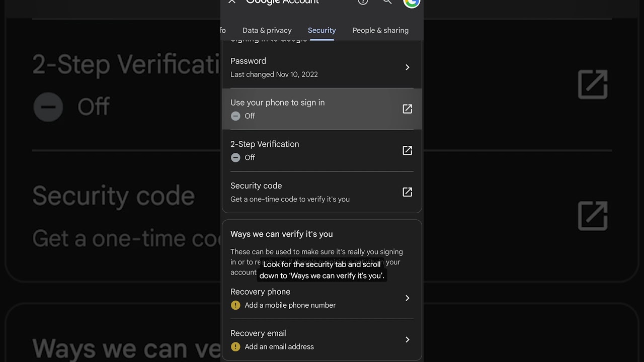Close the Google Account page
Viewport: 644px width, 362px height.
232,2
